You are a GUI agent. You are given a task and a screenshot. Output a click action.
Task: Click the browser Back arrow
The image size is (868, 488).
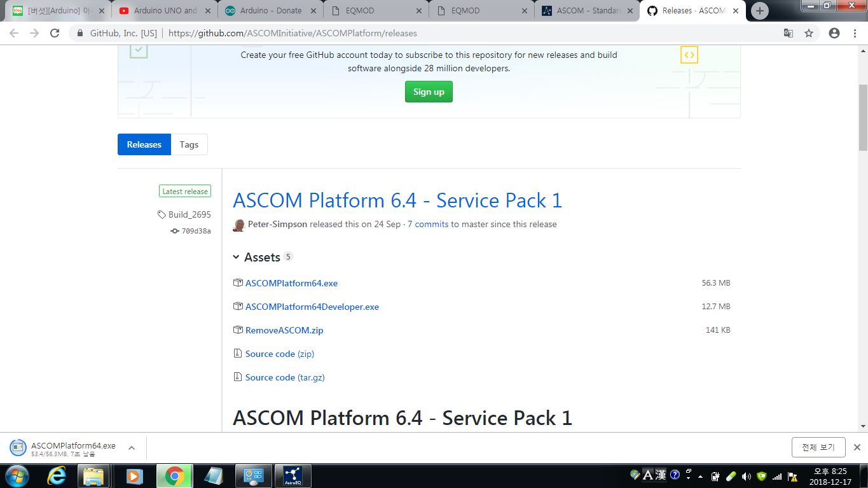pyautogui.click(x=14, y=33)
